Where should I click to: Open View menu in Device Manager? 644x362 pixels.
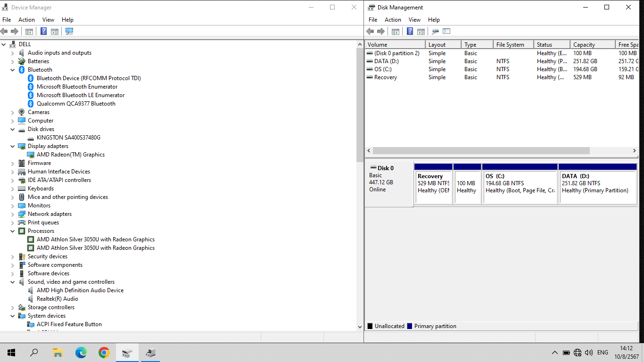(x=48, y=20)
